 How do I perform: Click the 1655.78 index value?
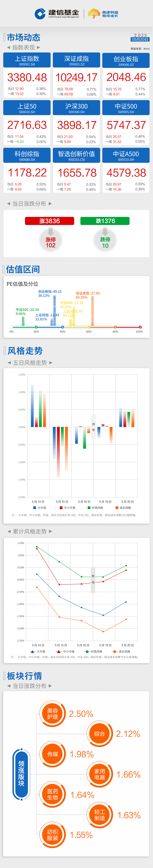click(77, 173)
